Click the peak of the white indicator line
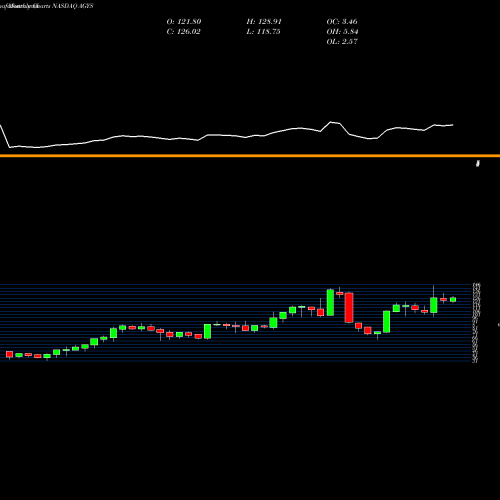This screenshot has height=500, width=500. tap(331, 122)
